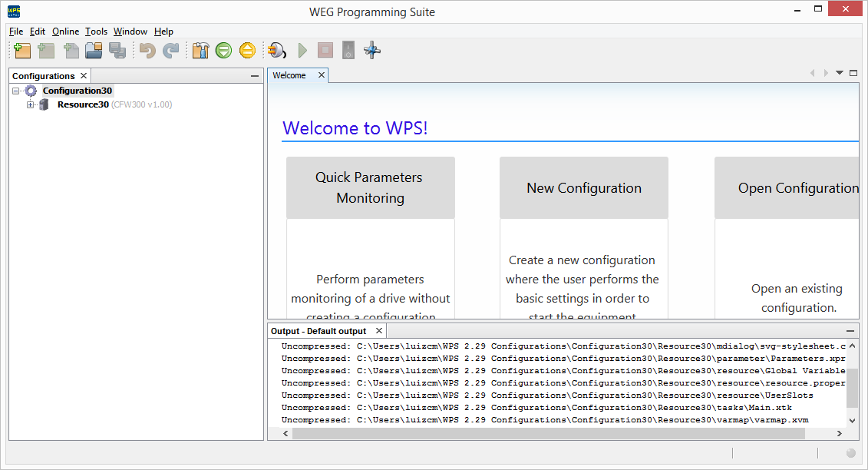Open an existing project from the toolbar
This screenshot has height=470, width=868.
pyautogui.click(x=95, y=50)
